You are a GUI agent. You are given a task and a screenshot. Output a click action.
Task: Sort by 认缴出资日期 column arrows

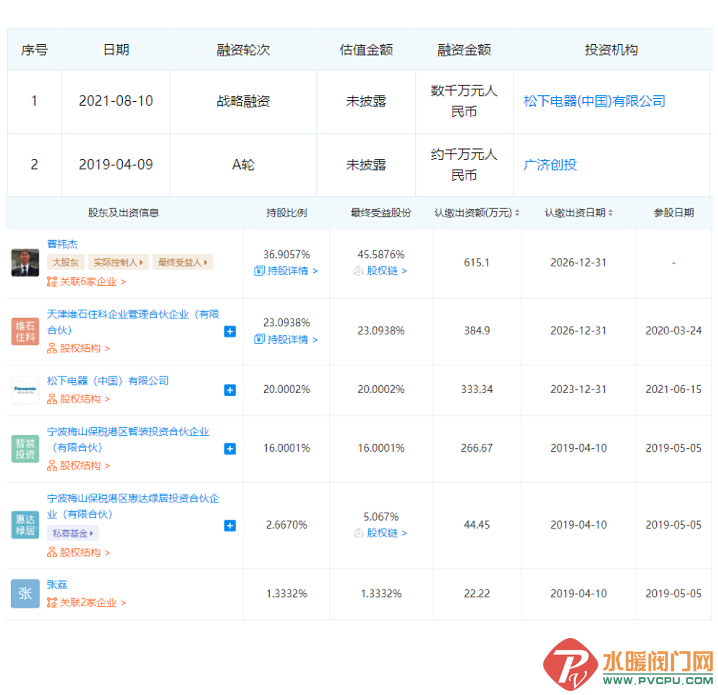pos(610,213)
